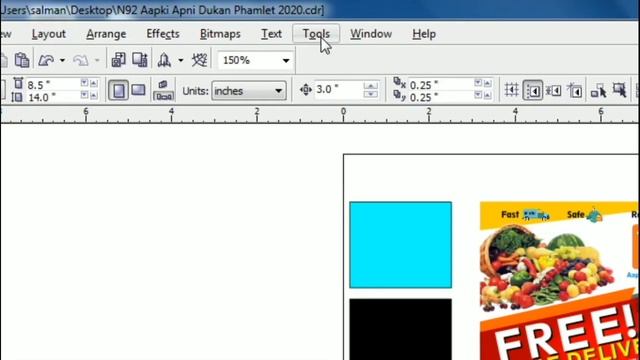Viewport: 640px width, 360px height.
Task: Decrease nudge offset with down arrow
Action: coord(371,94)
